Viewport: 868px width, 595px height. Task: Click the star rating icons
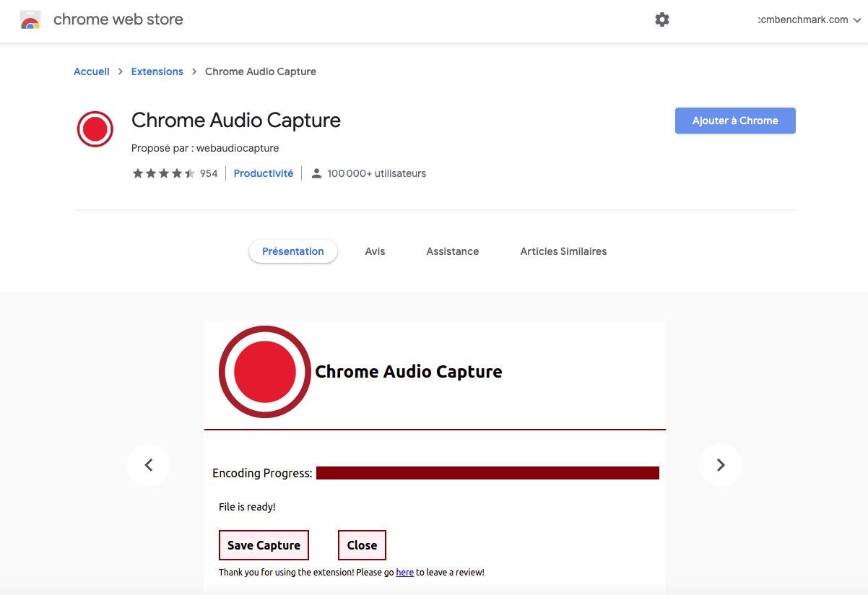[x=163, y=173]
